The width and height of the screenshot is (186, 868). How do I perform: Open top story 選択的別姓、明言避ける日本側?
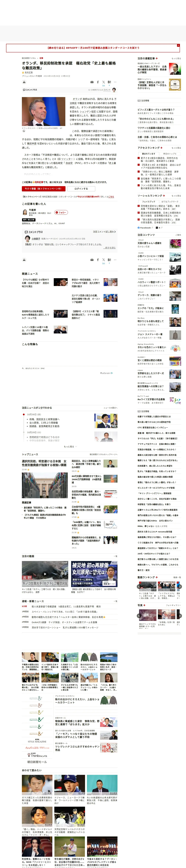click(x=44, y=463)
